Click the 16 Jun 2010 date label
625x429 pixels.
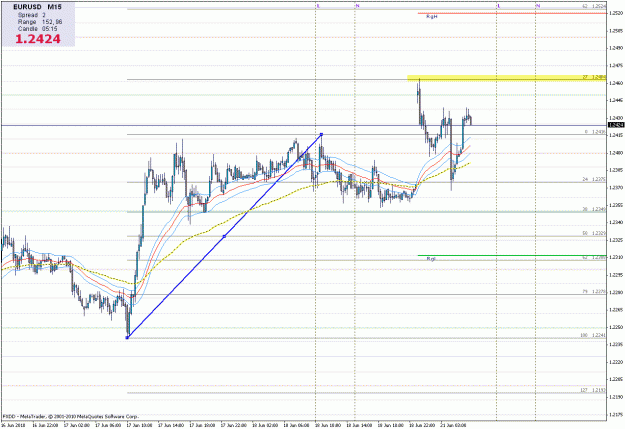pos(13,425)
